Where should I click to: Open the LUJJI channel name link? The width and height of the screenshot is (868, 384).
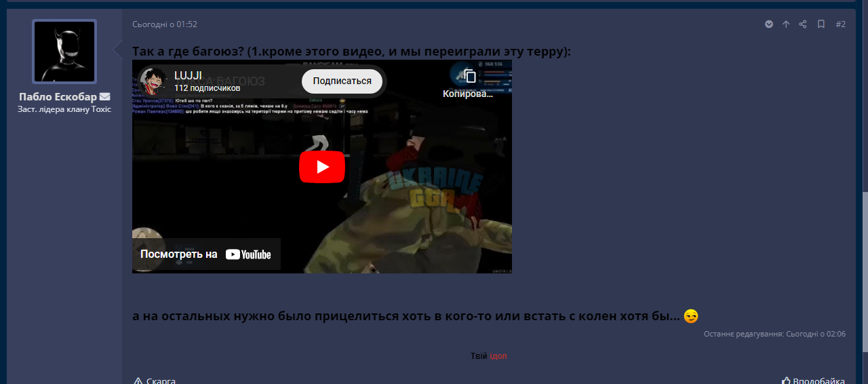pos(188,75)
